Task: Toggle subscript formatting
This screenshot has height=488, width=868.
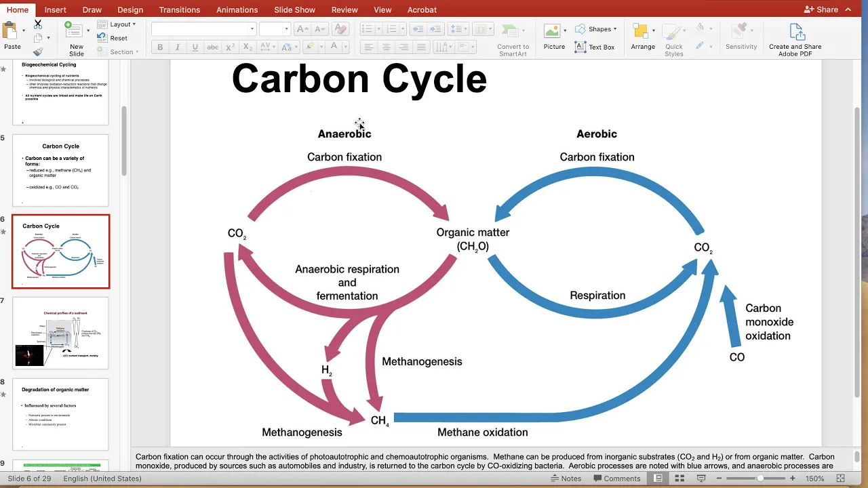Action: pyautogui.click(x=248, y=47)
